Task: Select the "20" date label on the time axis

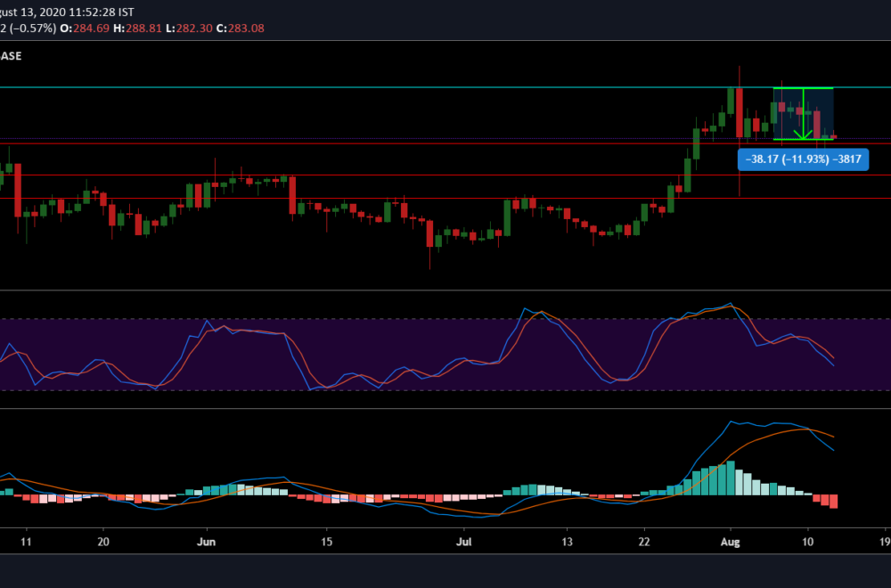Action: [x=102, y=542]
